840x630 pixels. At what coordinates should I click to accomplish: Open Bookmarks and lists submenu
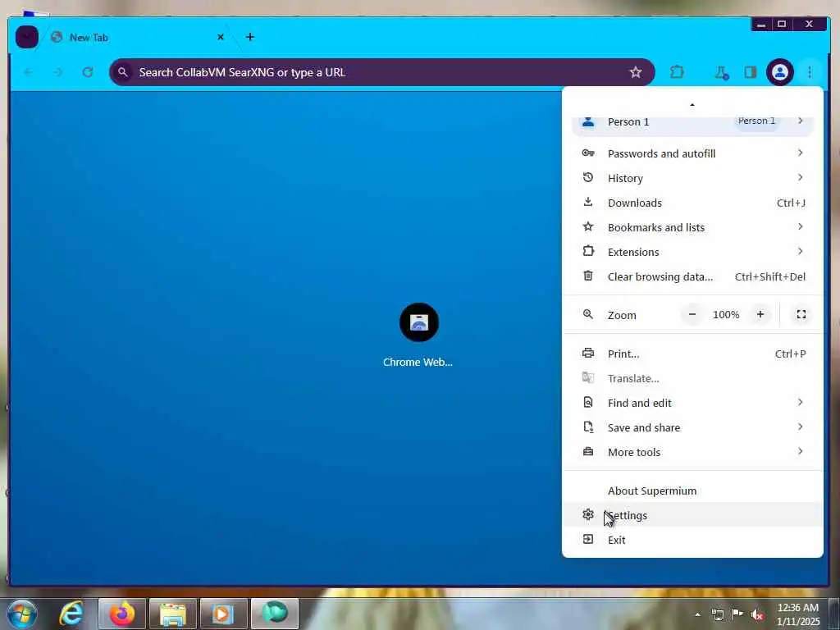[692, 228]
